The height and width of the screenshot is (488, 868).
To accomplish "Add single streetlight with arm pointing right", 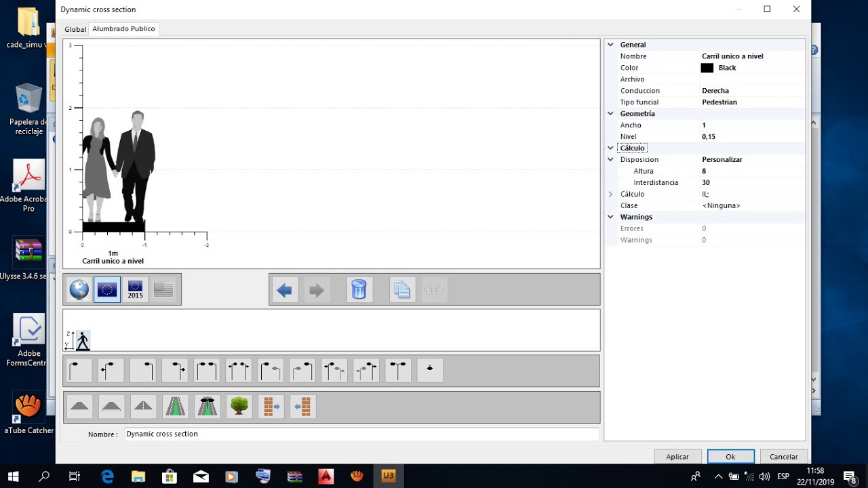I will coord(80,371).
